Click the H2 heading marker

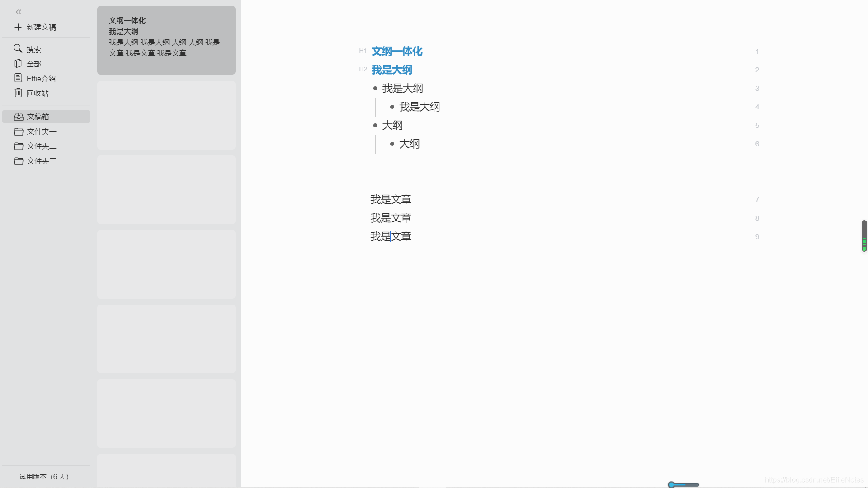[363, 70]
